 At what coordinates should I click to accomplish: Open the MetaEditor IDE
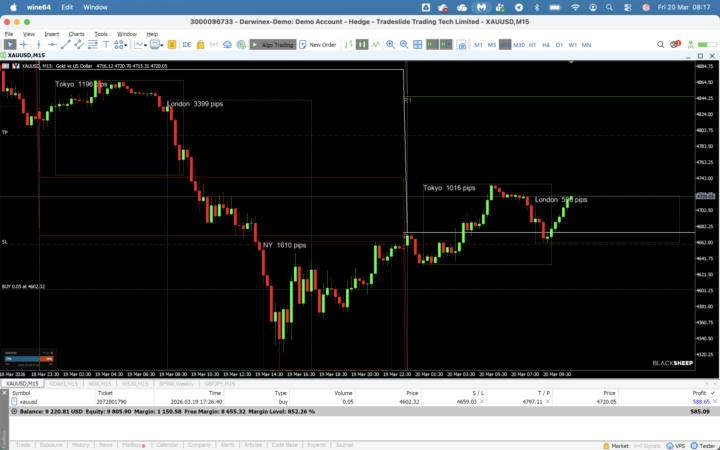click(186, 45)
